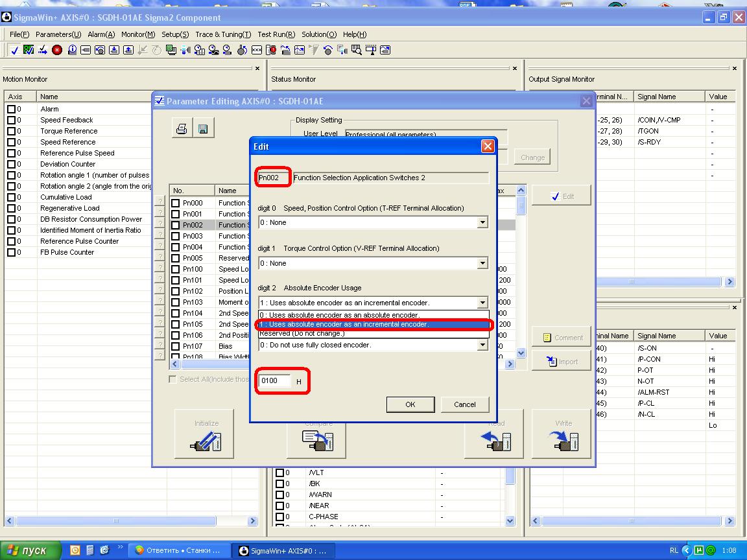This screenshot has height=560, width=747.
Task: Collapse the digit 2 Absolute Encoder dropdown
Action: 482,303
